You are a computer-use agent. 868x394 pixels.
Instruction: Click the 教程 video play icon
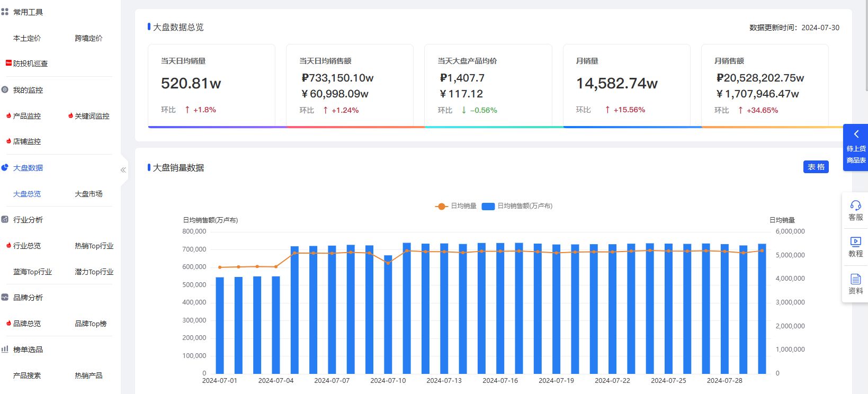pos(855,241)
